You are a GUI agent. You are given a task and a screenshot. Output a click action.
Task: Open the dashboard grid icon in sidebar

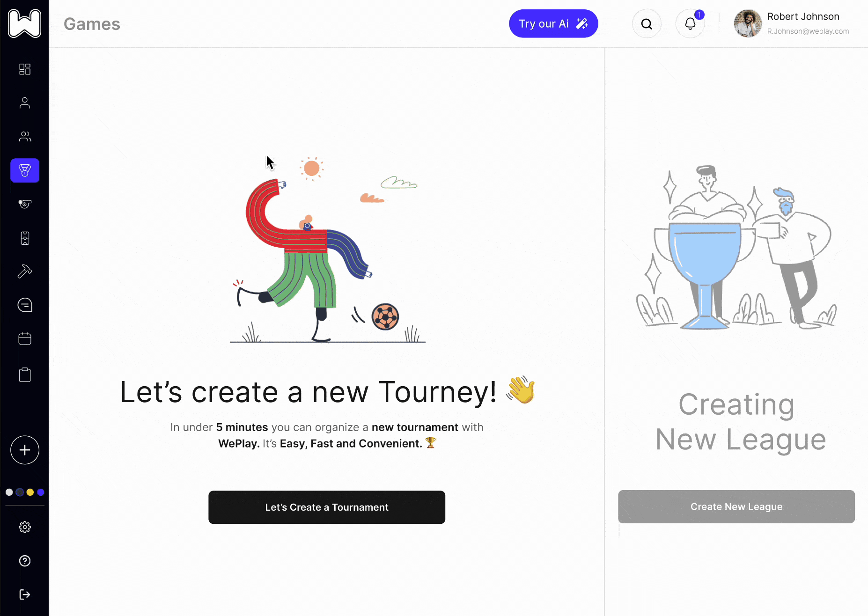(25, 69)
